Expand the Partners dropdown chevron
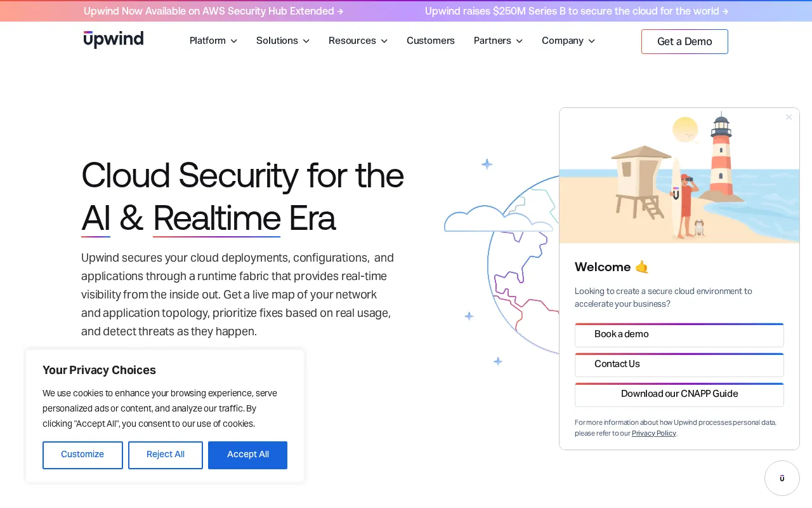 [519, 41]
